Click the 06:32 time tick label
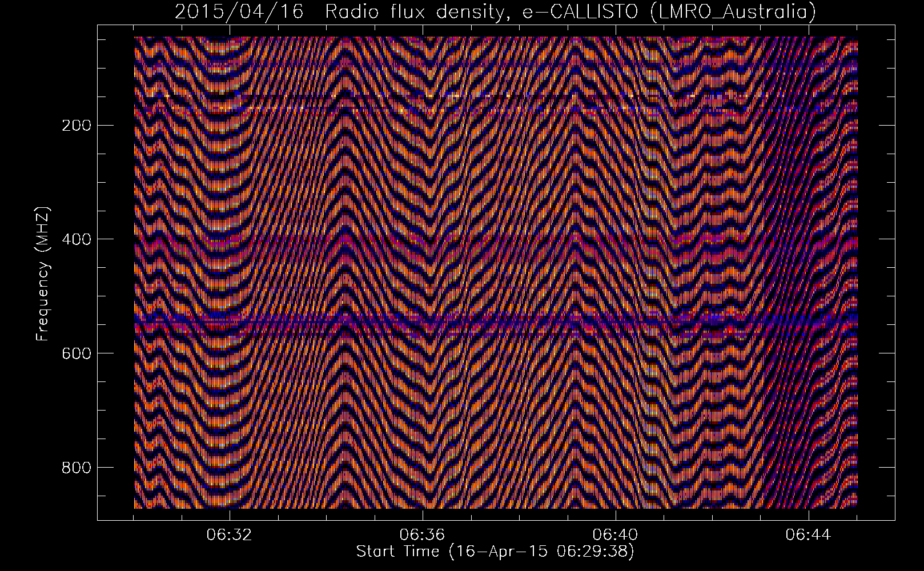924x571 pixels. coord(230,535)
